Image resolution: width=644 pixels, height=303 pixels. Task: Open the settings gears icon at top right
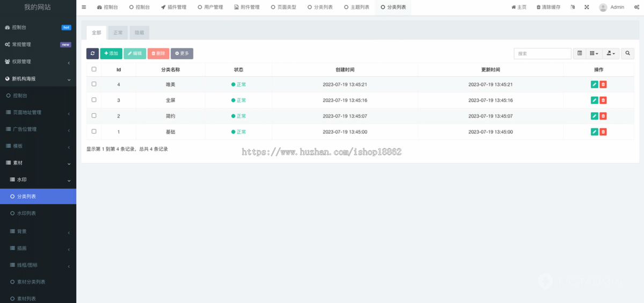tap(636, 7)
